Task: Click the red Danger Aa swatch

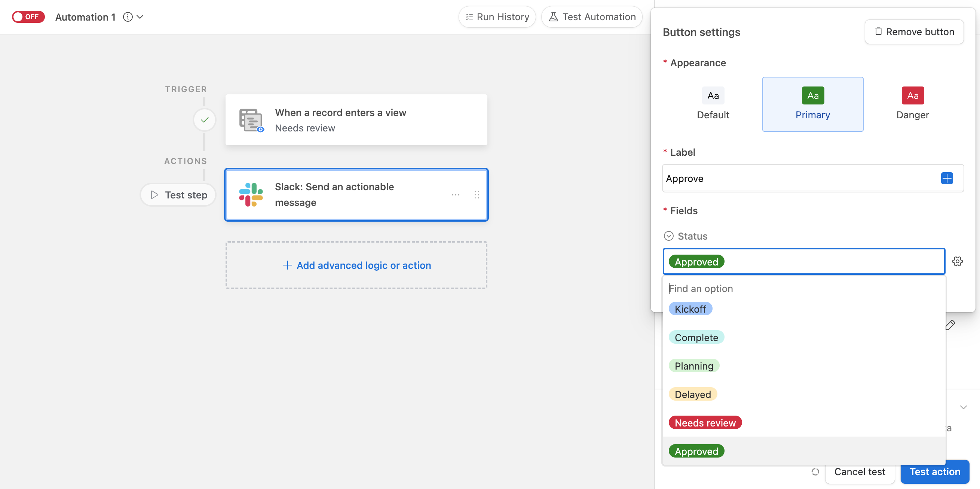Action: 912,95
